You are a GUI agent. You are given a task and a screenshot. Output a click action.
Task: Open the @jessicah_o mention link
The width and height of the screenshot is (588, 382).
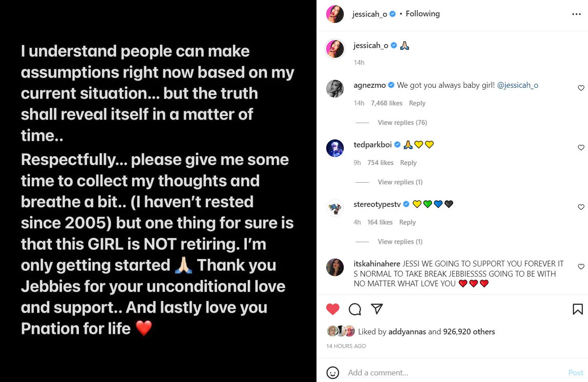point(517,85)
